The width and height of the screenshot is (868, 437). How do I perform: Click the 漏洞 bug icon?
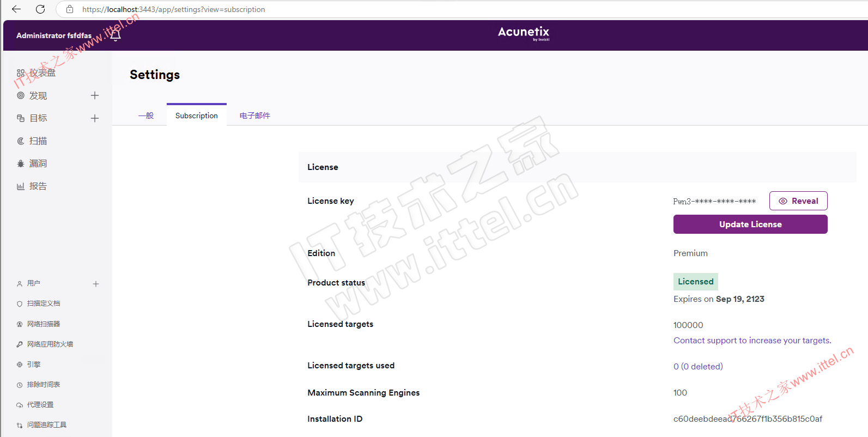coord(21,163)
